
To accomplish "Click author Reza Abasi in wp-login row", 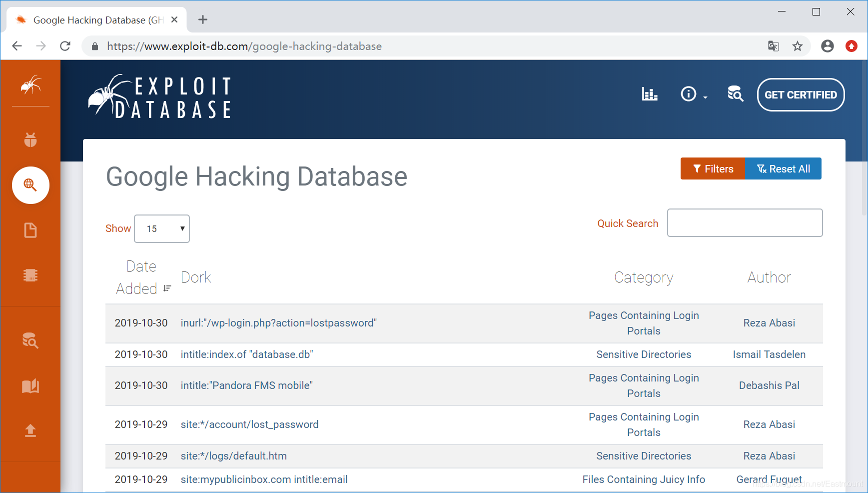I will click(x=769, y=323).
